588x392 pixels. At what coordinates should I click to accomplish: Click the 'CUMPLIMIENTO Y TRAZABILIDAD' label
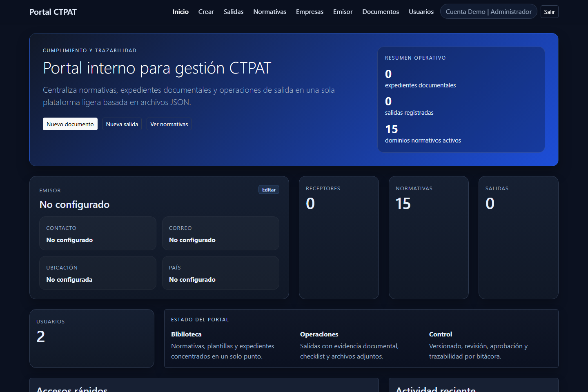(90, 51)
